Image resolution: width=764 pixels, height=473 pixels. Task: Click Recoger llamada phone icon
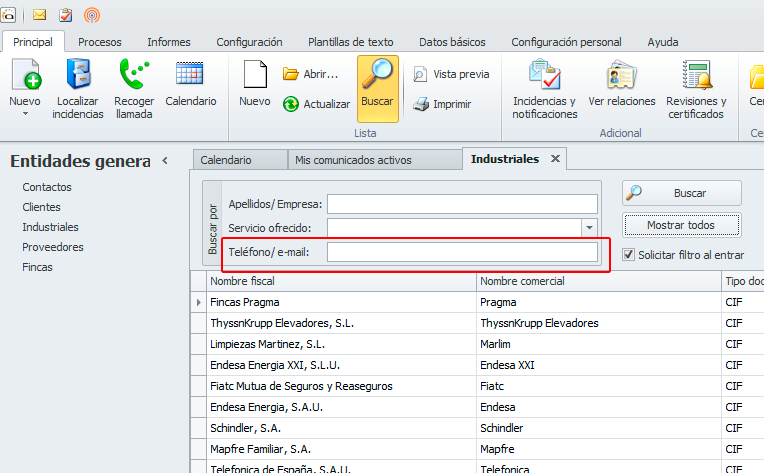pos(134,89)
